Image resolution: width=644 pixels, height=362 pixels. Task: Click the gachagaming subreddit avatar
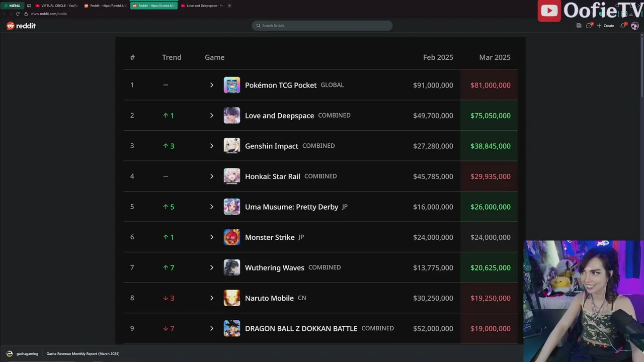pyautogui.click(x=10, y=353)
